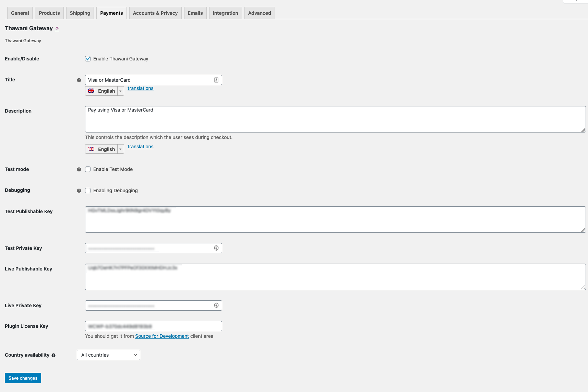Click the checkout description help text
The width and height of the screenshot is (588, 392).
(159, 137)
